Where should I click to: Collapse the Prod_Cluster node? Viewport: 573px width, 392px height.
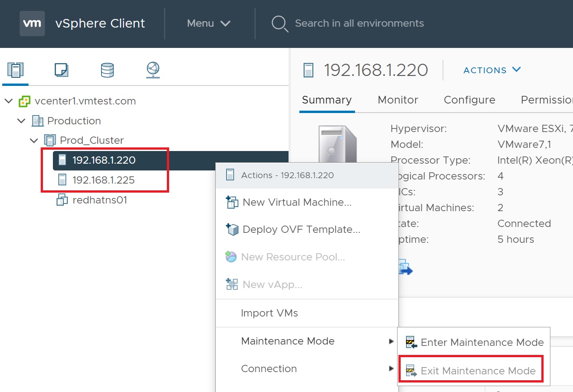[x=34, y=141]
